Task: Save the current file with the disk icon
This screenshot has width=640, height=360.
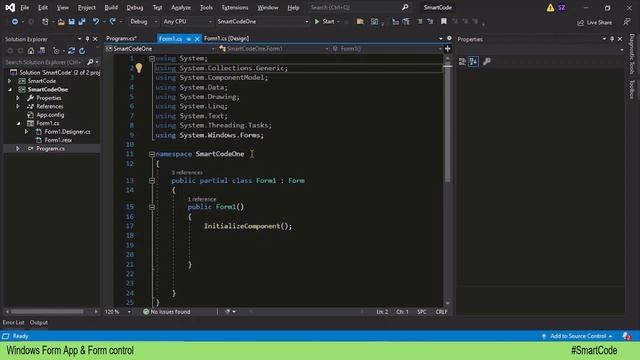Action: [x=71, y=22]
